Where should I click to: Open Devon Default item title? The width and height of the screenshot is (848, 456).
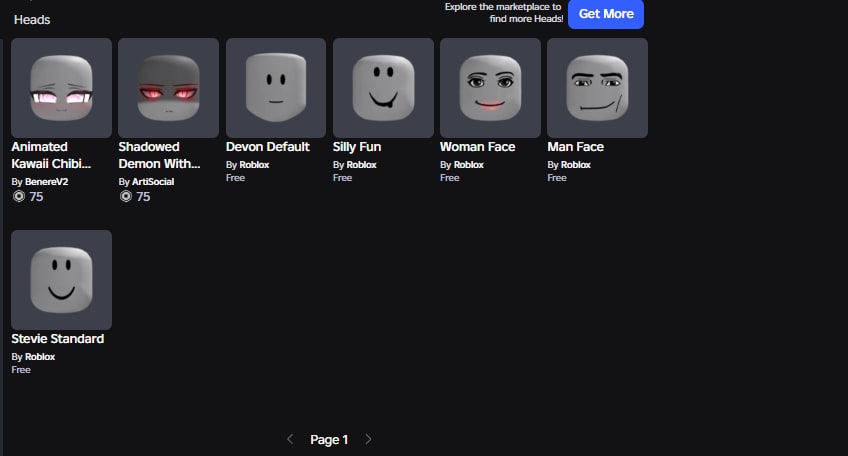(268, 147)
